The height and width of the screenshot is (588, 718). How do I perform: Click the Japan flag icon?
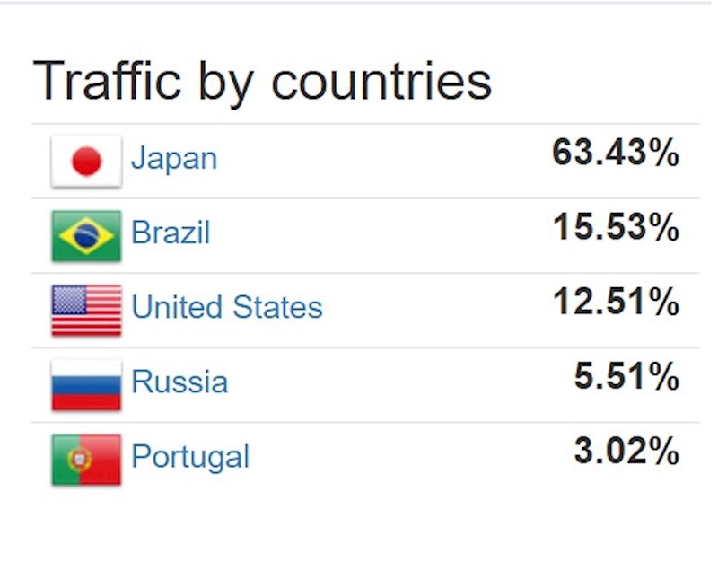[x=86, y=162]
